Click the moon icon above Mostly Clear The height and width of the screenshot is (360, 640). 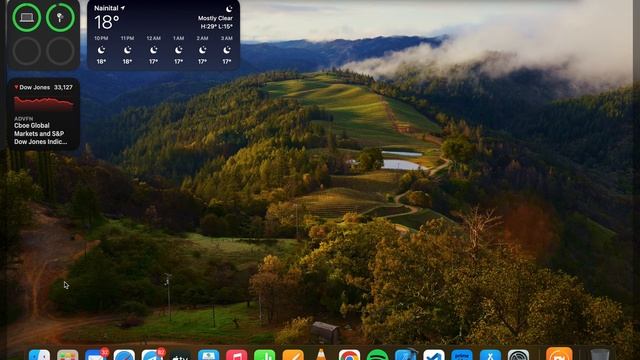point(229,9)
